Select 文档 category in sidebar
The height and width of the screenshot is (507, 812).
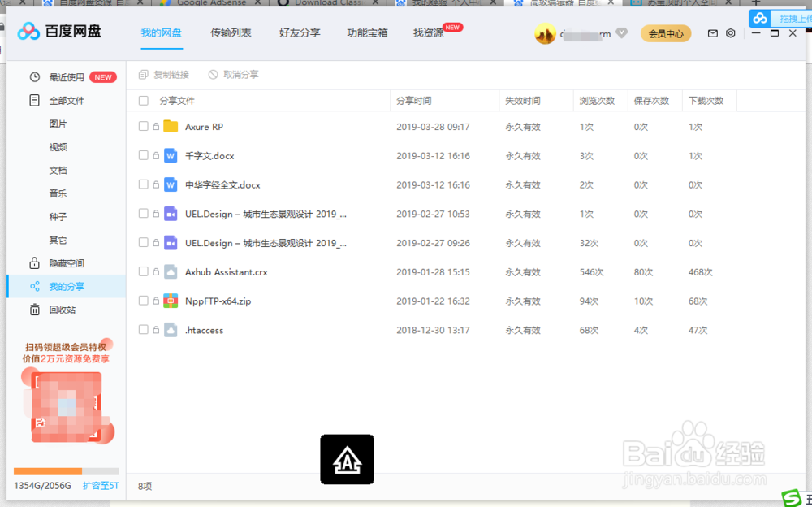58,171
